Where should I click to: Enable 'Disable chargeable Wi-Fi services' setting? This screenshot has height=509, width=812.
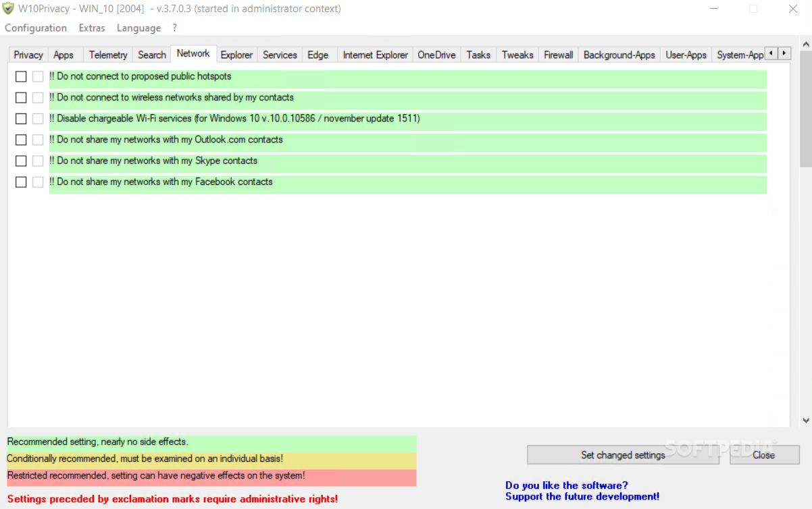click(20, 118)
